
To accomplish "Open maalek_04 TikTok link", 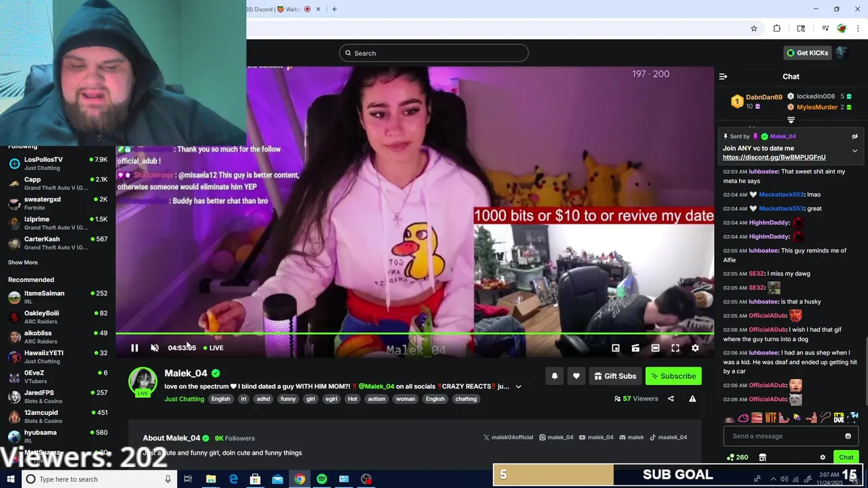I will coord(668,437).
